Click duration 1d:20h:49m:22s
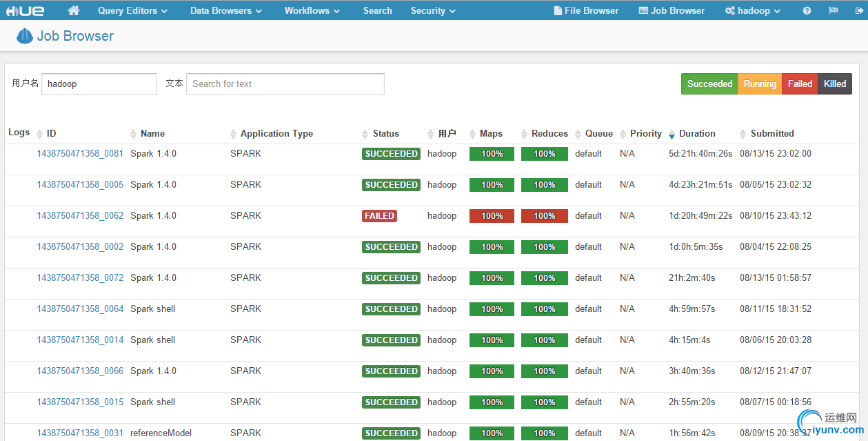 click(x=700, y=215)
